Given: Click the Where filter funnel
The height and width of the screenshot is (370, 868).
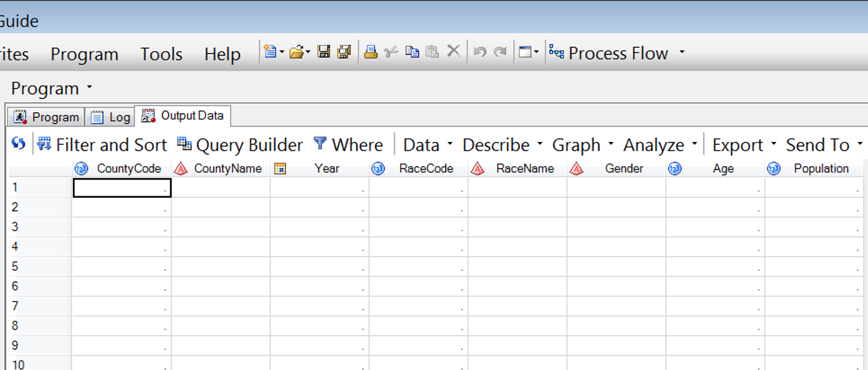Looking at the screenshot, I should click(348, 145).
